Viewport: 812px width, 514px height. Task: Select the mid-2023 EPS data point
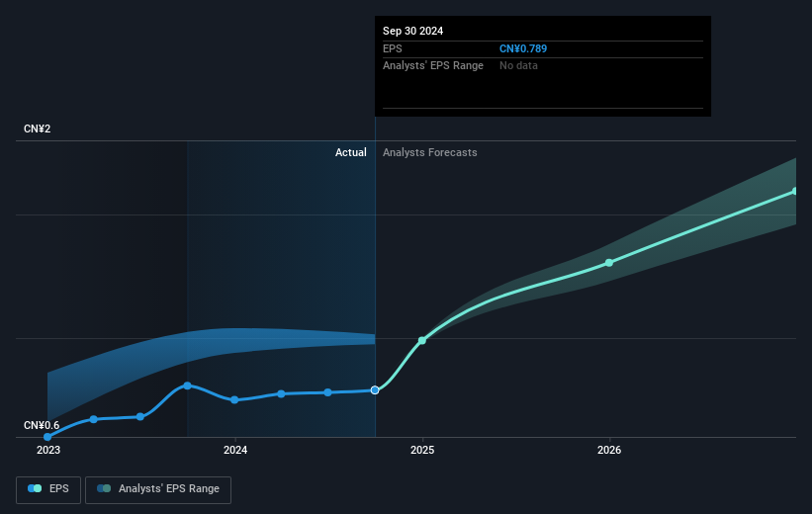pos(140,417)
